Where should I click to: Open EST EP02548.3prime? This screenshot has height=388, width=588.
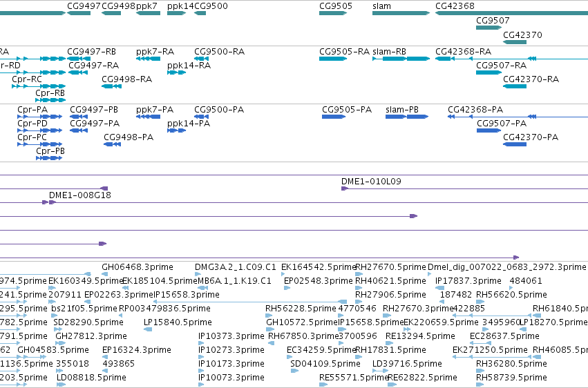[x=319, y=281]
